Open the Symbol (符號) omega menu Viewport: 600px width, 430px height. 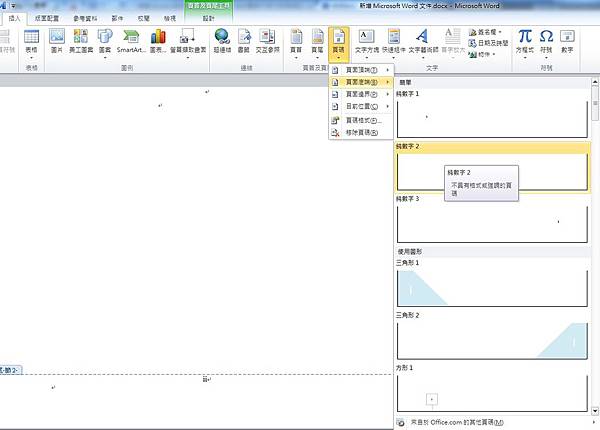point(546,43)
